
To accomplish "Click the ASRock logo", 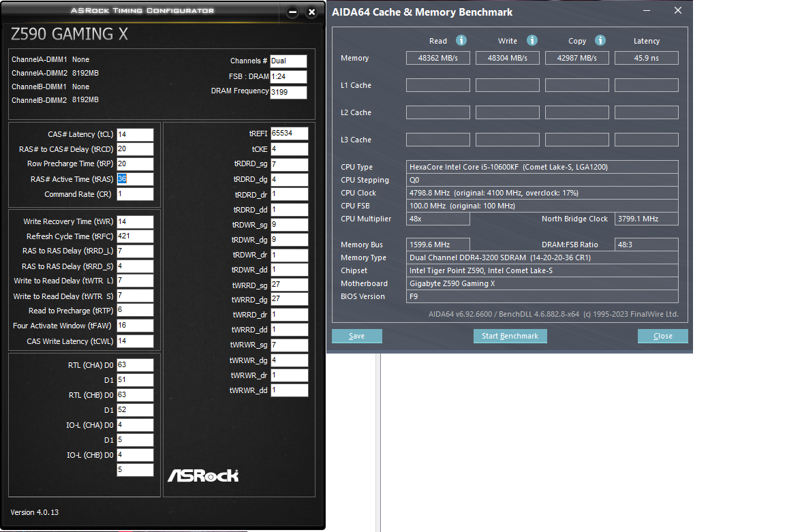I will coord(203,475).
